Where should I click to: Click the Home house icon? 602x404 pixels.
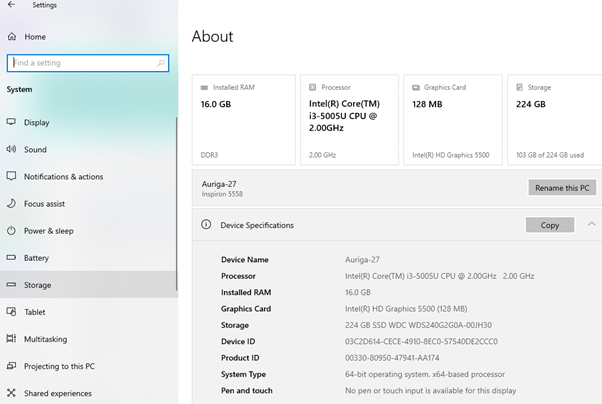pos(12,36)
